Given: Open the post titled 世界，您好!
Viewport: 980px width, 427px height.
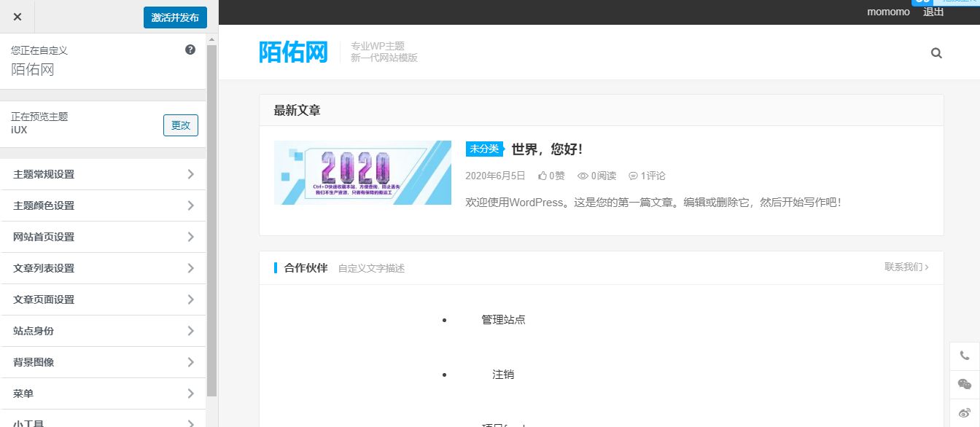Looking at the screenshot, I should pyautogui.click(x=546, y=149).
